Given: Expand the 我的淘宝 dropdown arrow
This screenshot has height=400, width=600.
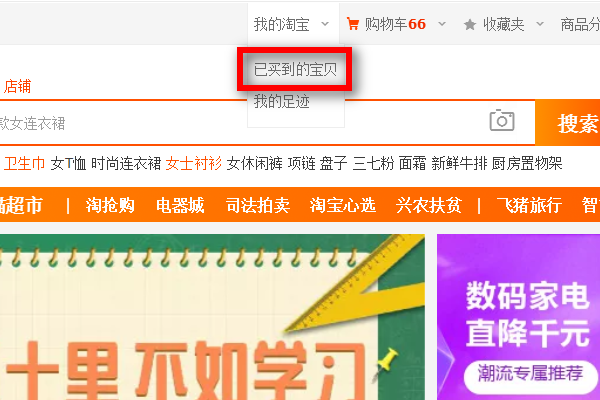Looking at the screenshot, I should pyautogui.click(x=325, y=24).
